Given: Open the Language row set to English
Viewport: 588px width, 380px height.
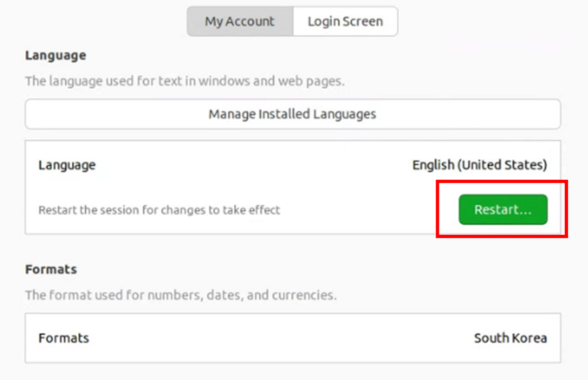Looking at the screenshot, I should click(x=293, y=165).
